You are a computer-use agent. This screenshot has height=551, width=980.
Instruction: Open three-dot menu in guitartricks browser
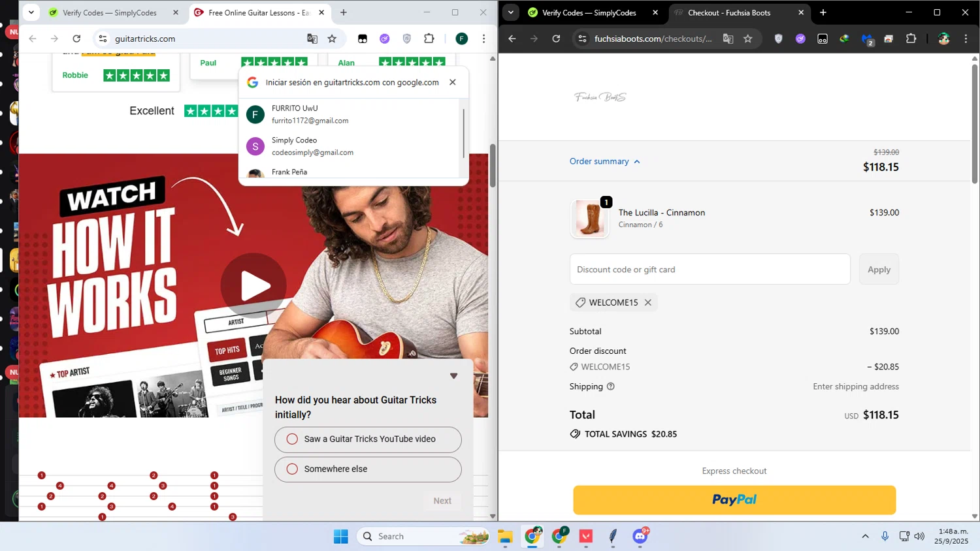point(483,39)
